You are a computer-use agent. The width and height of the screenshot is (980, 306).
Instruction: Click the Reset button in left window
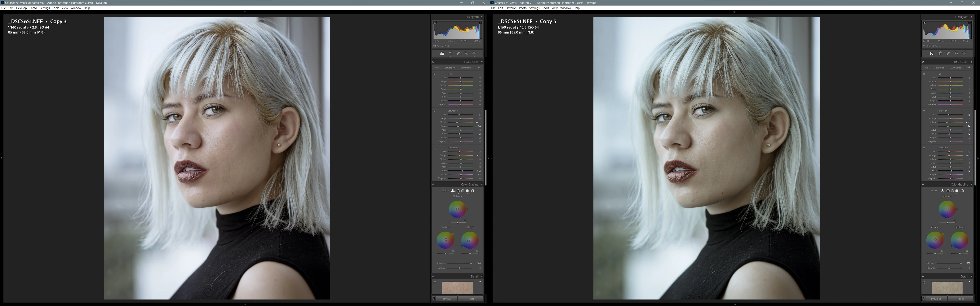click(471, 299)
